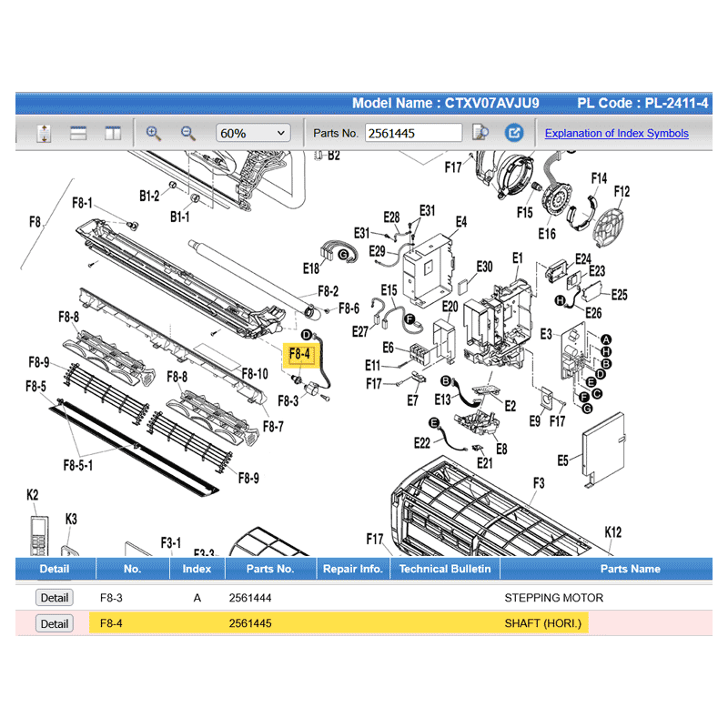
Task: Click the parts number search icon
Action: pos(481,133)
